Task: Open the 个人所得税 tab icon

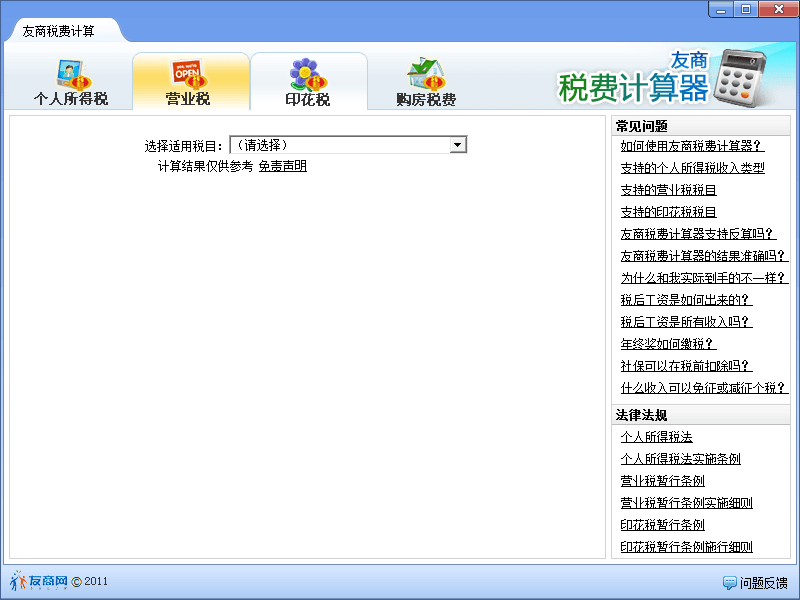Action: pyautogui.click(x=73, y=74)
